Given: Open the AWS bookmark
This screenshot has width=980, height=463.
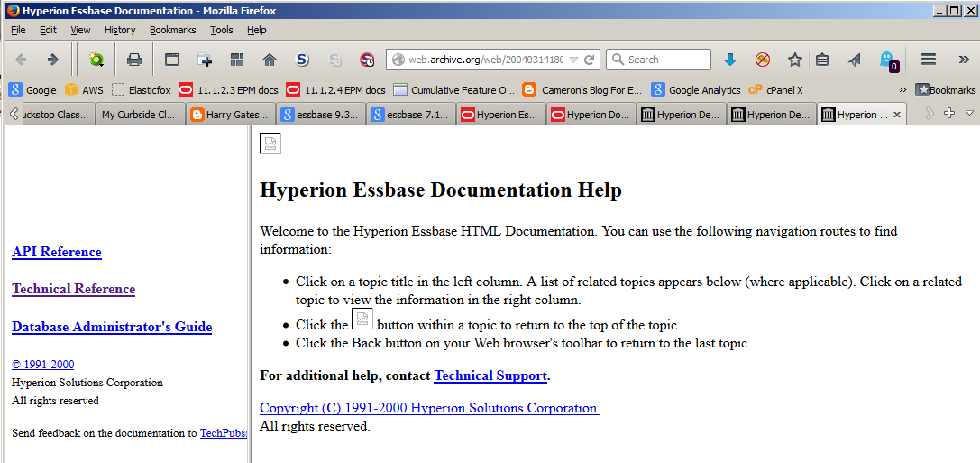Looking at the screenshot, I should [x=85, y=90].
